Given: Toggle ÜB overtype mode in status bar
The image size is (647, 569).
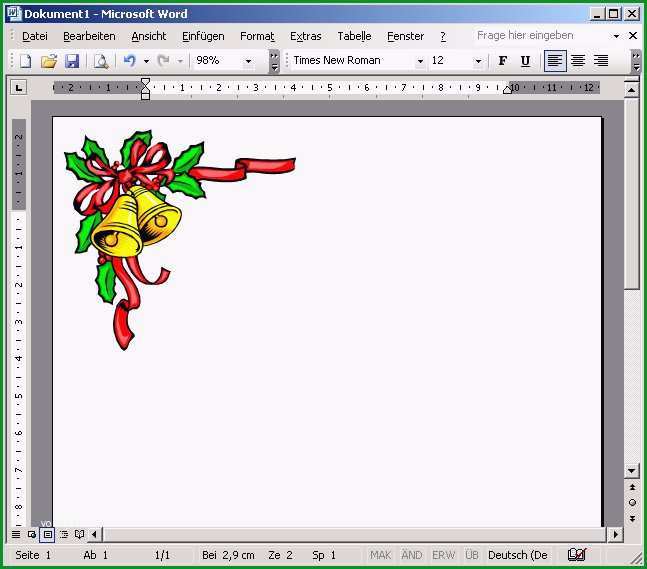Looking at the screenshot, I should (472, 555).
